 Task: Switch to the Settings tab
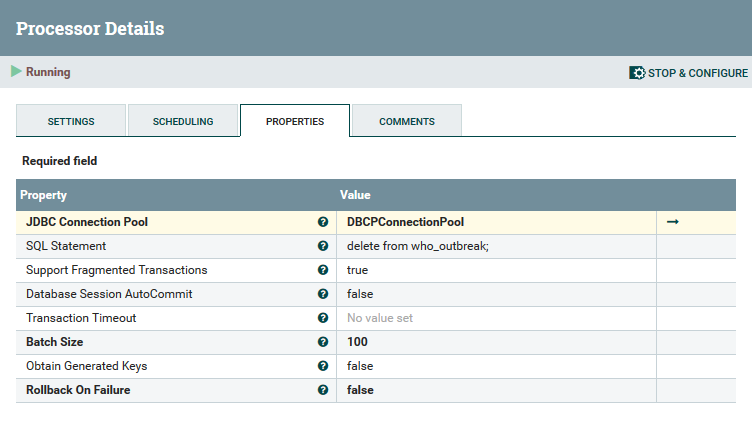[71, 121]
